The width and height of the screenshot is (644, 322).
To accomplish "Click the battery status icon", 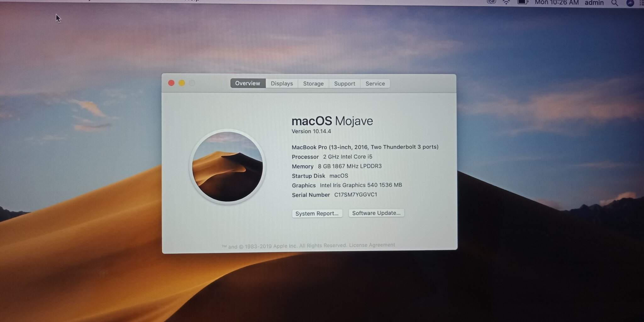I will [x=523, y=2].
